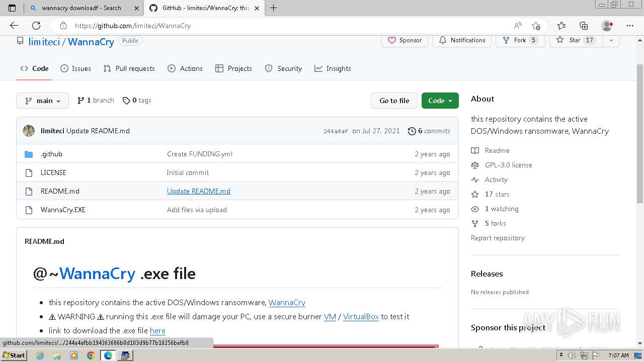Open the Windows Start button
Image resolution: width=644 pixels, height=362 pixels.
point(14,355)
